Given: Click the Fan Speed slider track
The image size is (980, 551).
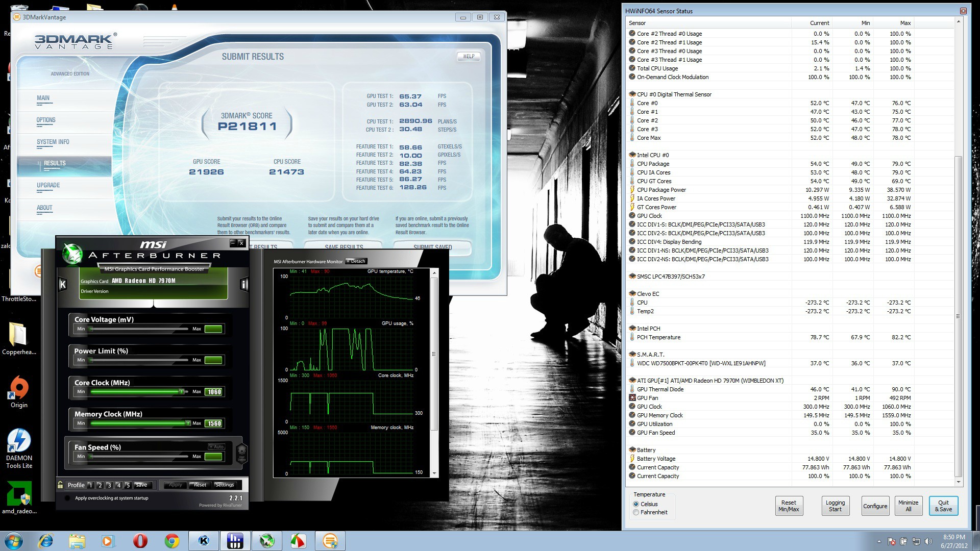Looking at the screenshot, I should pos(138,457).
